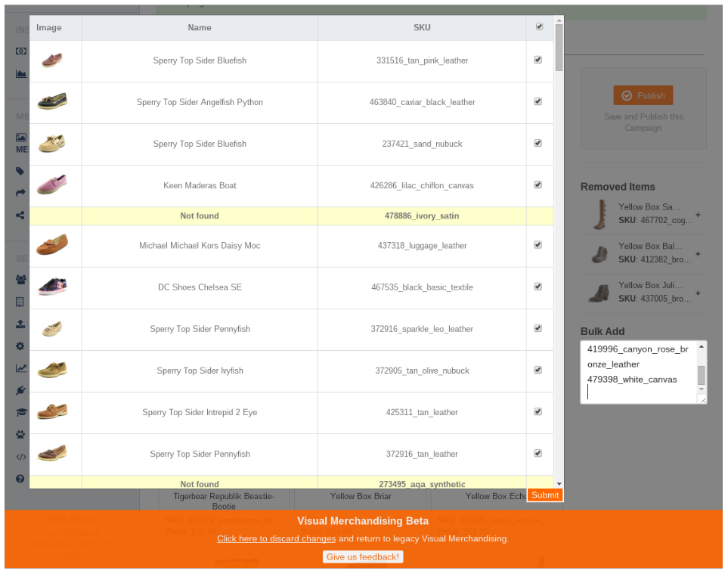This screenshot has width=728, height=577.
Task: Click plus next to removed item SKU 437005
Action: pos(698,293)
